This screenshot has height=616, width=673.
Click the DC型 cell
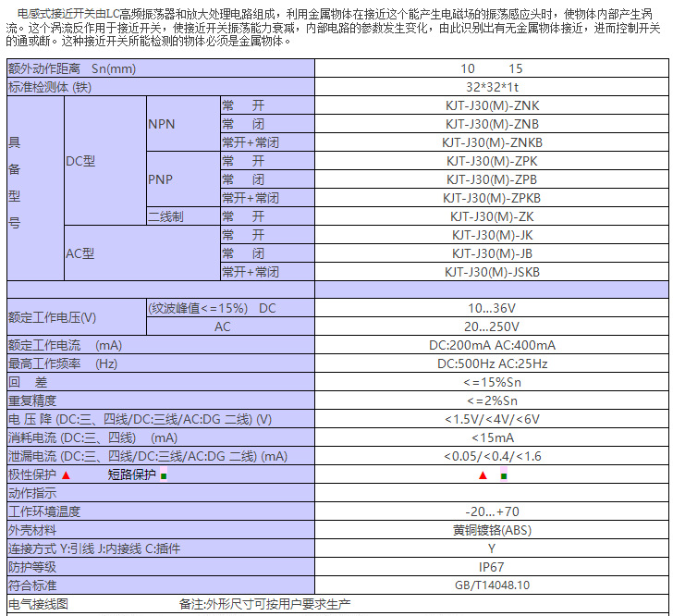point(105,161)
